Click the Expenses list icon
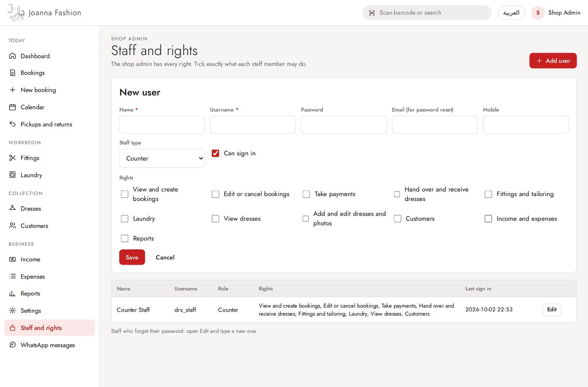The image size is (588, 387). (12, 276)
